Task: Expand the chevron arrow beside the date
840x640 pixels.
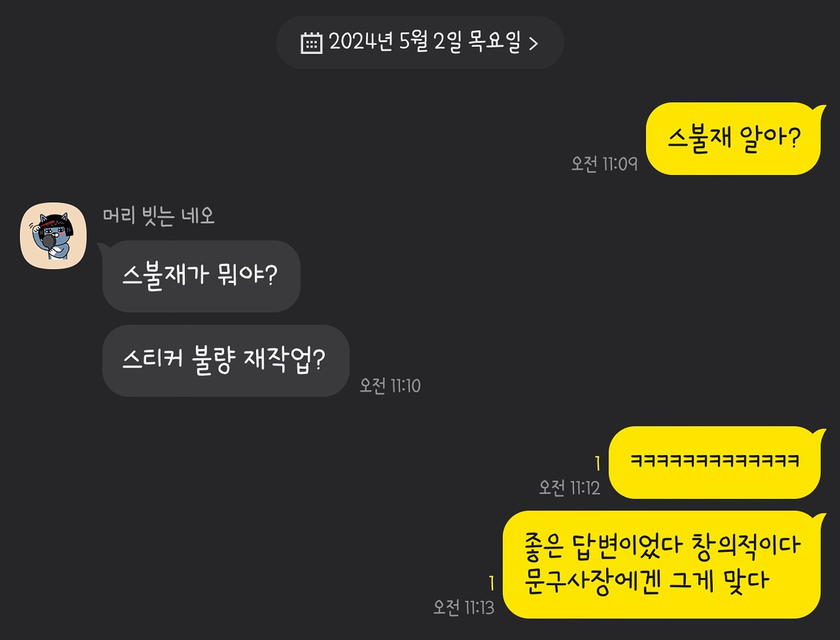Action: (x=533, y=43)
